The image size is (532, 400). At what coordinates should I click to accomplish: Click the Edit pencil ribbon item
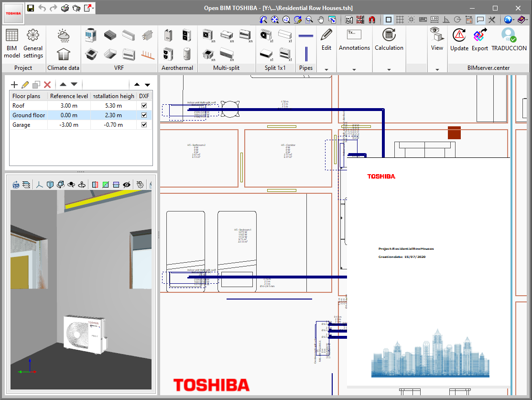[x=326, y=40]
